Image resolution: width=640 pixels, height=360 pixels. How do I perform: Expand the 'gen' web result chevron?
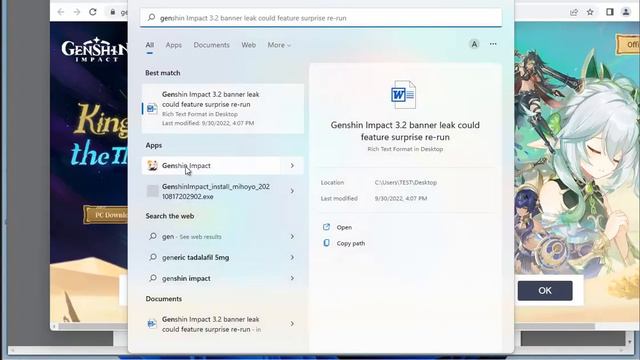click(292, 236)
